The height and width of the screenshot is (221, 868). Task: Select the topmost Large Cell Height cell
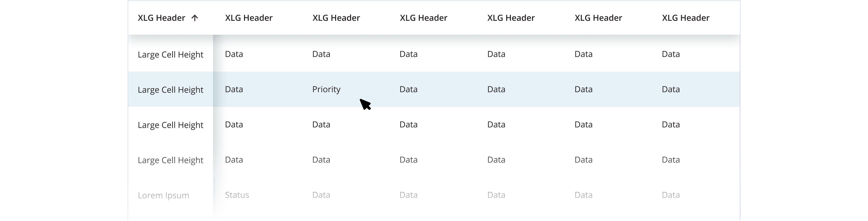(170, 55)
